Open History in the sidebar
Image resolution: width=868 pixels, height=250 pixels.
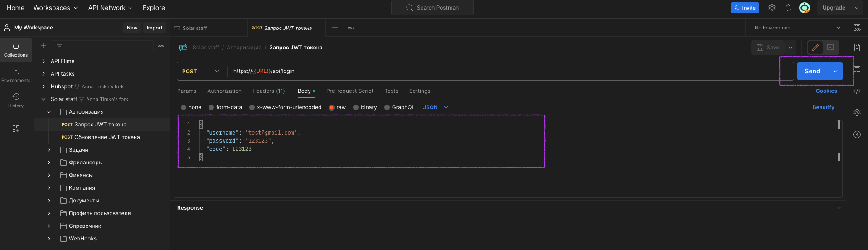click(x=16, y=100)
